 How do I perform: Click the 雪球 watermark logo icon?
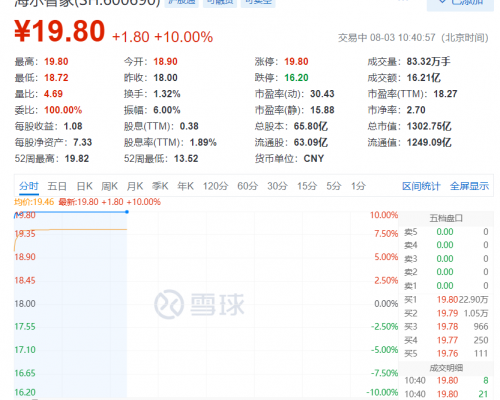coord(169,304)
